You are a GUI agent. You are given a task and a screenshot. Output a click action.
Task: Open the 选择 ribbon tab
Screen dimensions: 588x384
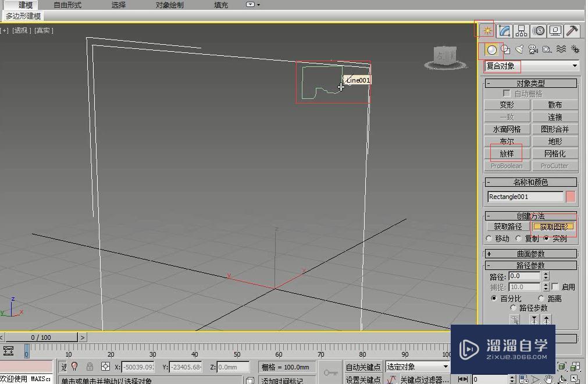(x=119, y=5)
